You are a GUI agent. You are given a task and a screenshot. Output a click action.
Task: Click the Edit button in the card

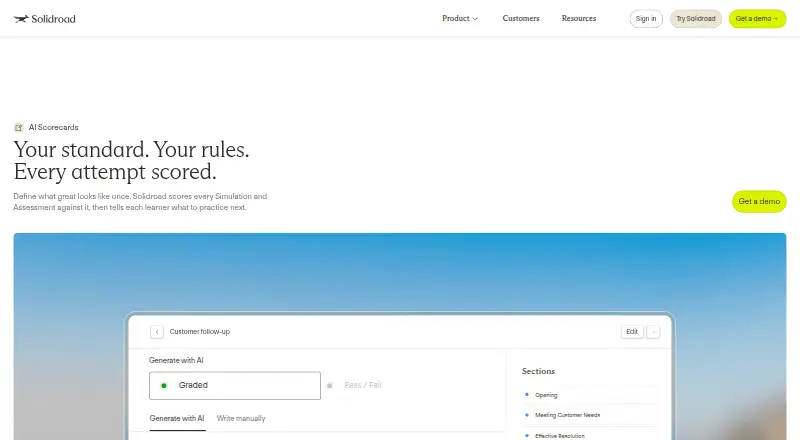[632, 332]
